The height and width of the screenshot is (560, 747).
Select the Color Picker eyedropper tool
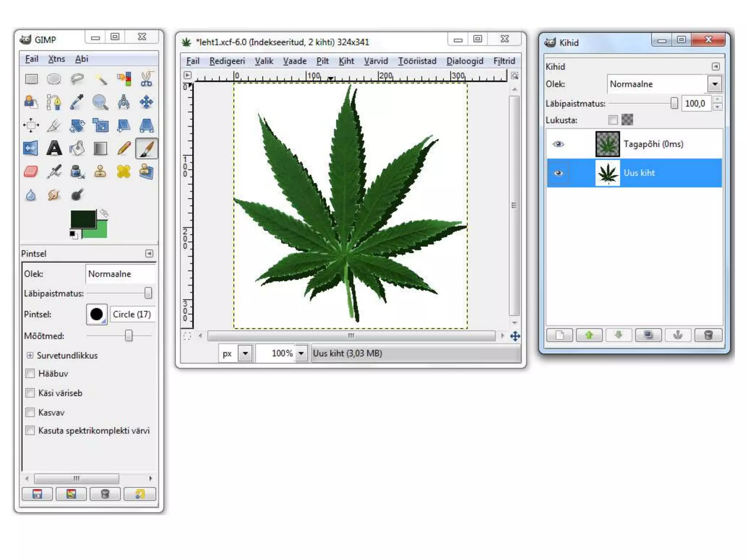point(77,102)
